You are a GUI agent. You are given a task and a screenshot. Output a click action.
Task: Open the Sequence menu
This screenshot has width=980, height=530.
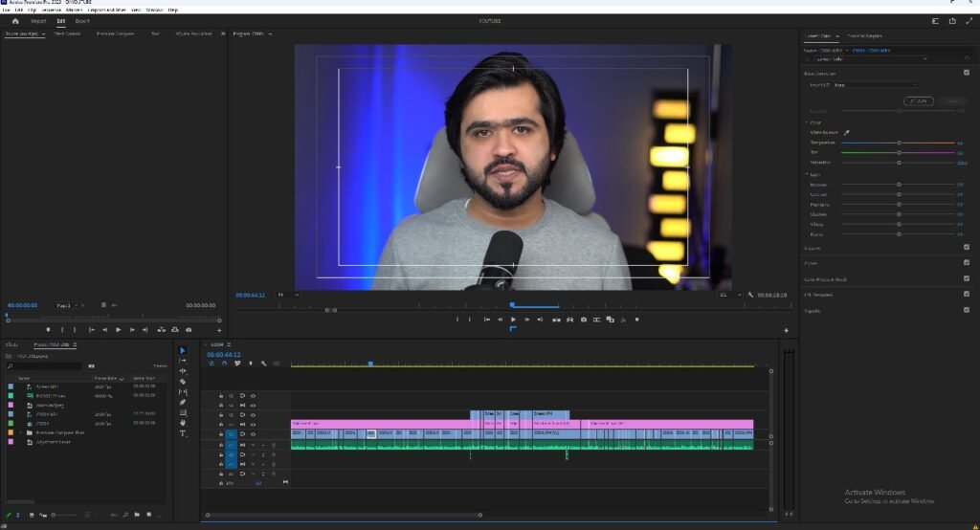click(x=52, y=10)
